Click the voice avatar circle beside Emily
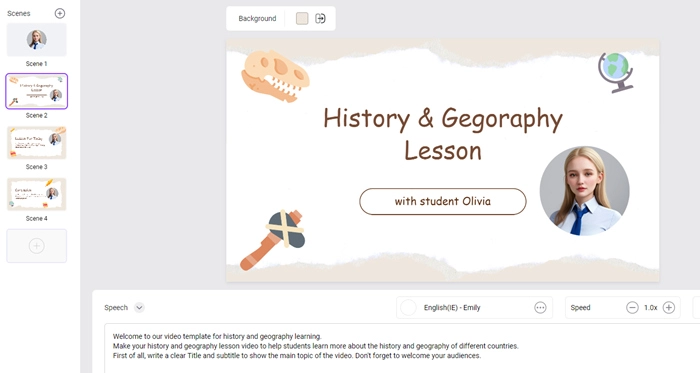 [408, 307]
